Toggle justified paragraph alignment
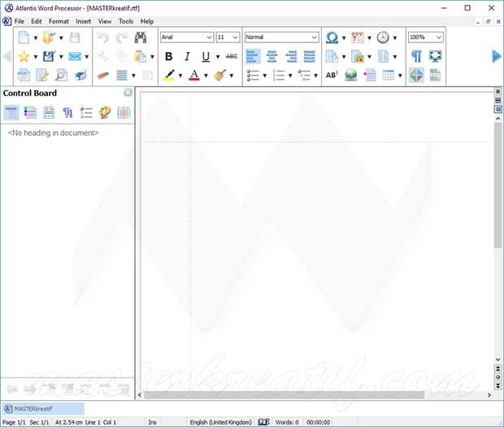Viewport: 504px width, 427px height. click(x=310, y=57)
